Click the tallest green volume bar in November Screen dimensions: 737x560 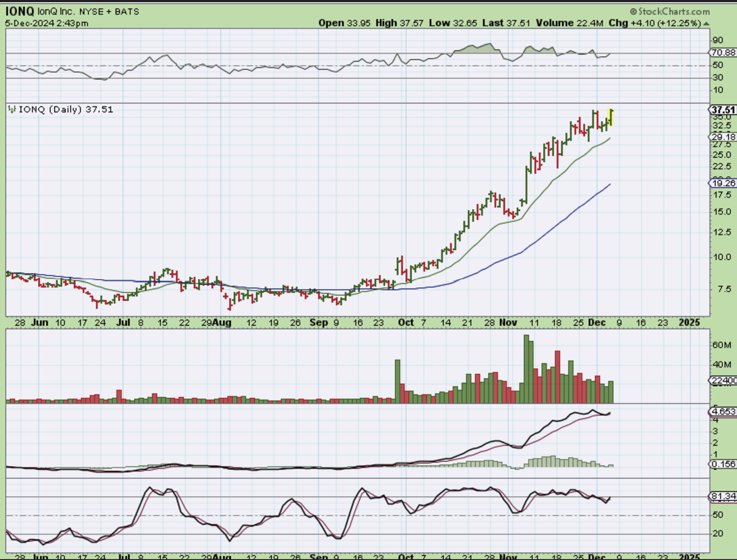(526, 369)
